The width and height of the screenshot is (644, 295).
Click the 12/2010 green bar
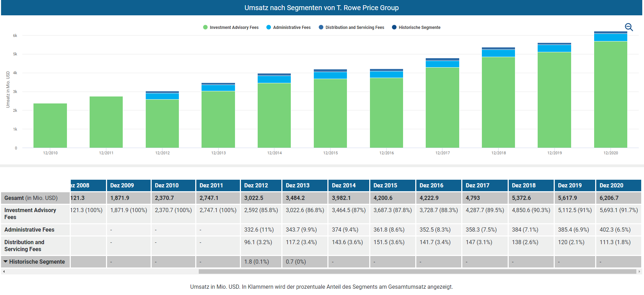click(50, 125)
